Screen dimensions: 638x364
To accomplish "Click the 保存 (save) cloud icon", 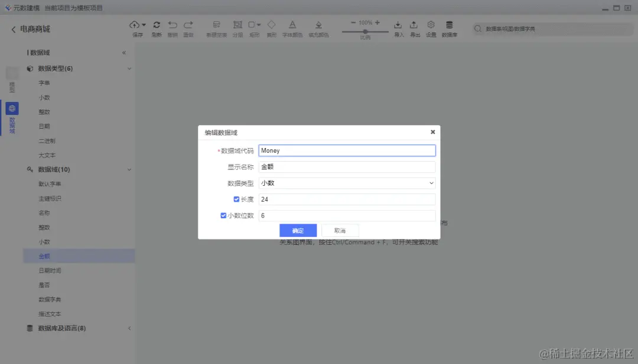I will (x=134, y=25).
